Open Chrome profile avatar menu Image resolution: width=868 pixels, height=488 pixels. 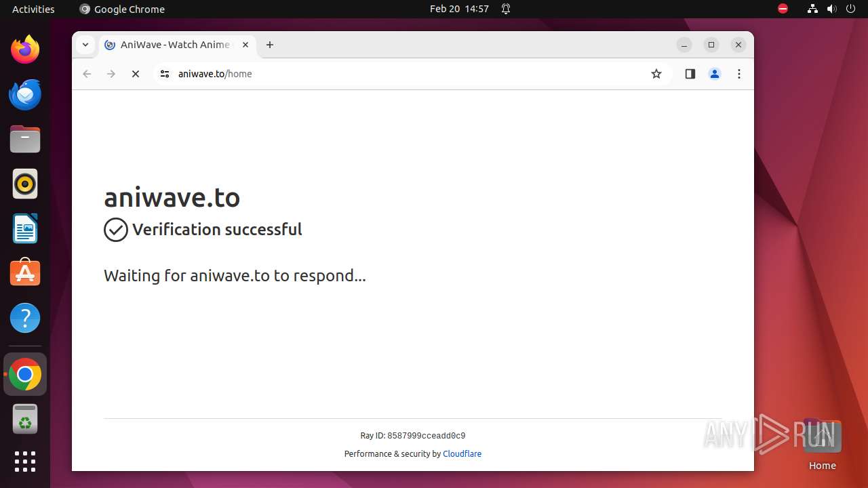click(715, 74)
